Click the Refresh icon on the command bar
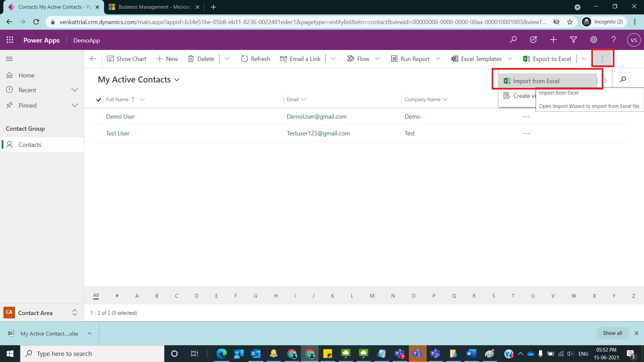Viewport: 644px width, 362px height. click(x=244, y=59)
